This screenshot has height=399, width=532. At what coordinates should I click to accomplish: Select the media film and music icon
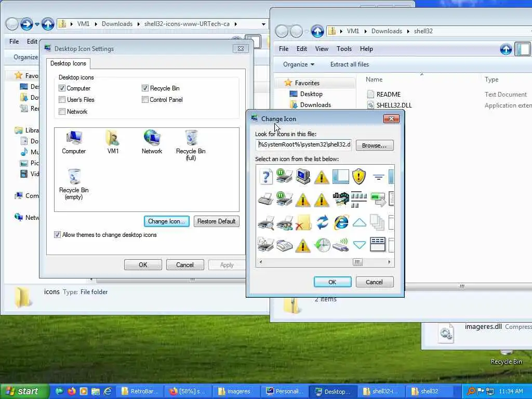[x=341, y=199]
